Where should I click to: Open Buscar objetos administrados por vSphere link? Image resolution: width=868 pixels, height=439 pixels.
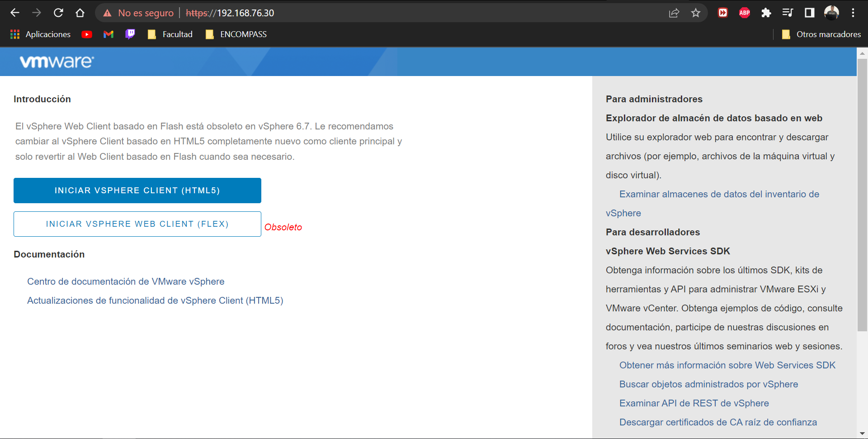[x=708, y=384]
